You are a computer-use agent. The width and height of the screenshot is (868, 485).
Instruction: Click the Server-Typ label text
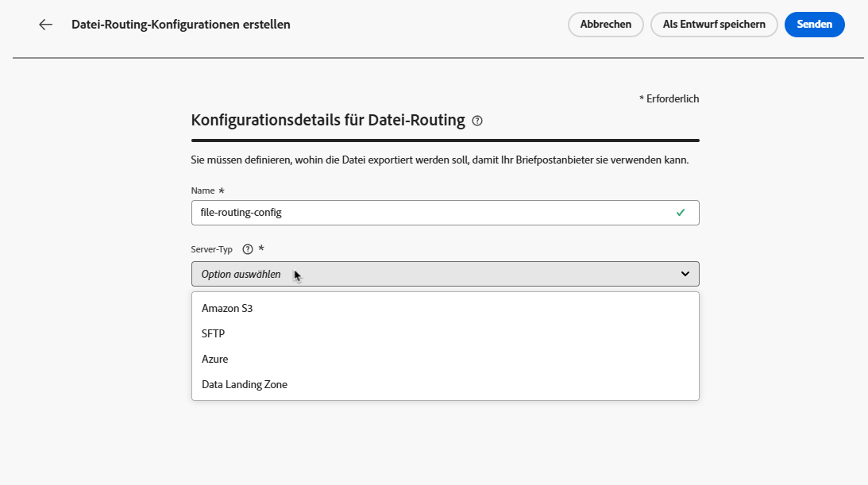[211, 249]
